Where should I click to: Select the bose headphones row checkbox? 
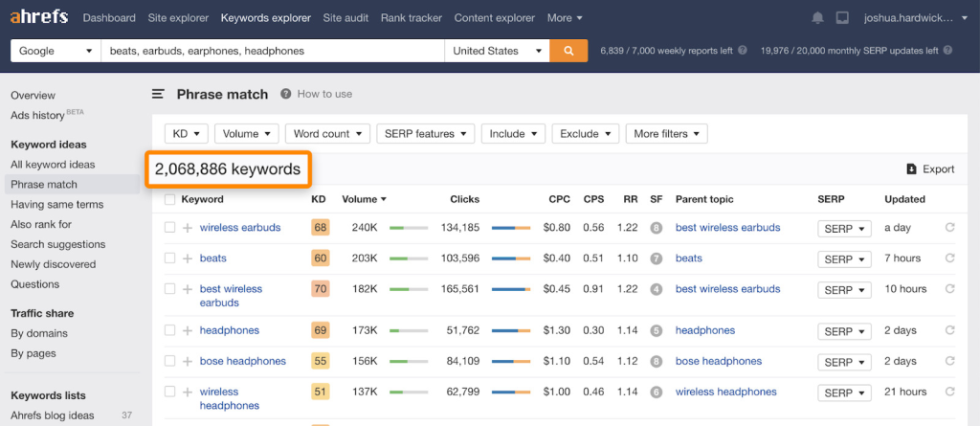click(x=169, y=361)
